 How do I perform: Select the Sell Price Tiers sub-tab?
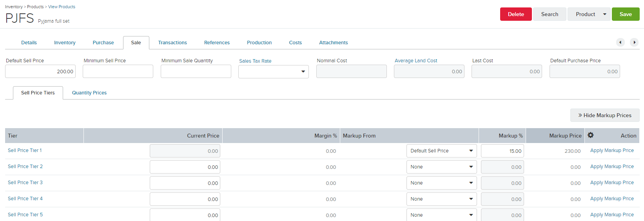(38, 93)
